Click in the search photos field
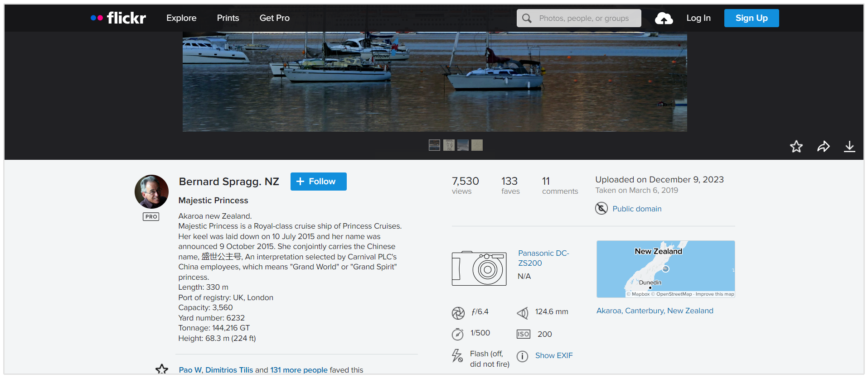This screenshot has height=378, width=868. 584,19
